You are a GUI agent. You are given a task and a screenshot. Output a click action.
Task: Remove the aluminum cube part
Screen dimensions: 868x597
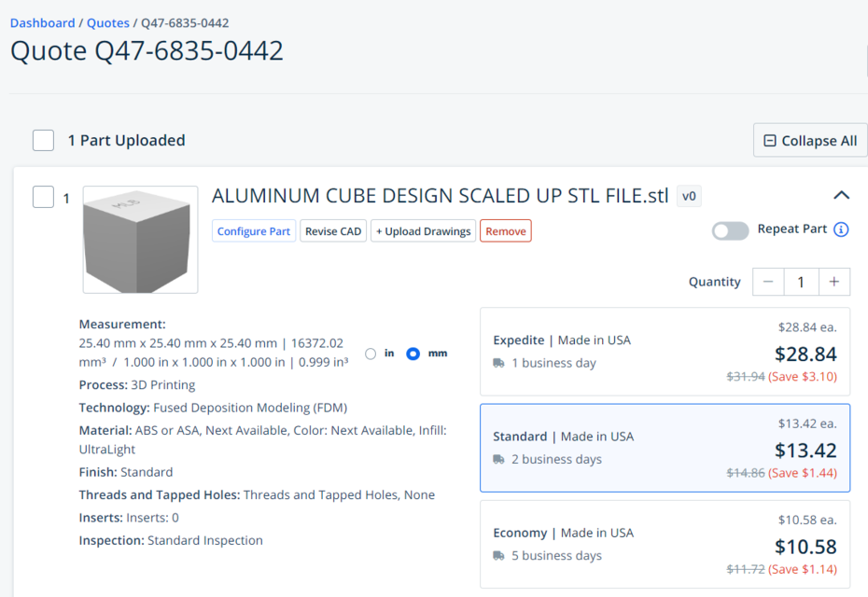(x=505, y=230)
